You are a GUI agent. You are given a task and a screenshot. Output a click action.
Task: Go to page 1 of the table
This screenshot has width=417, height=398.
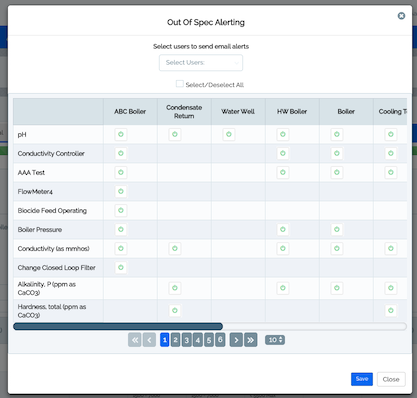[x=164, y=340]
